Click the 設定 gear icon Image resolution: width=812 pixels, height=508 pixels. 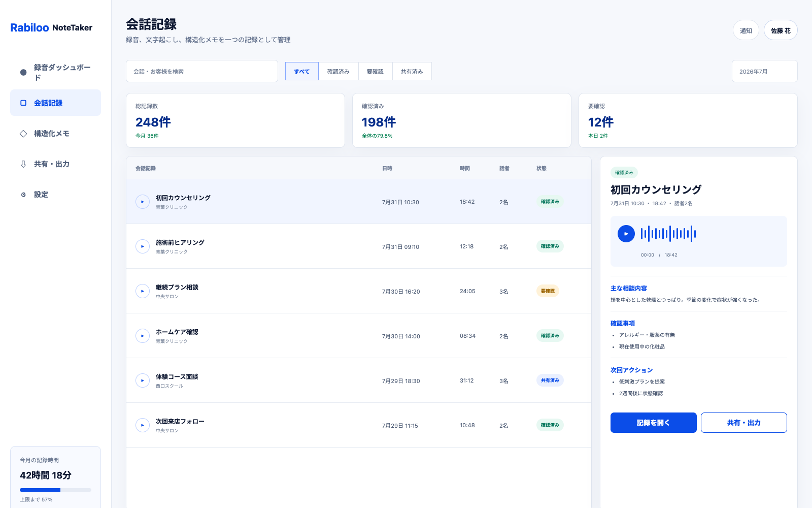coord(23,195)
